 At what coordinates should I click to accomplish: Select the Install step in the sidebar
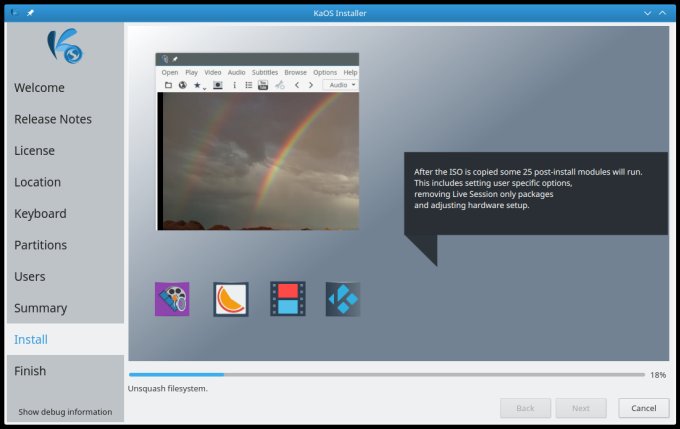32,340
